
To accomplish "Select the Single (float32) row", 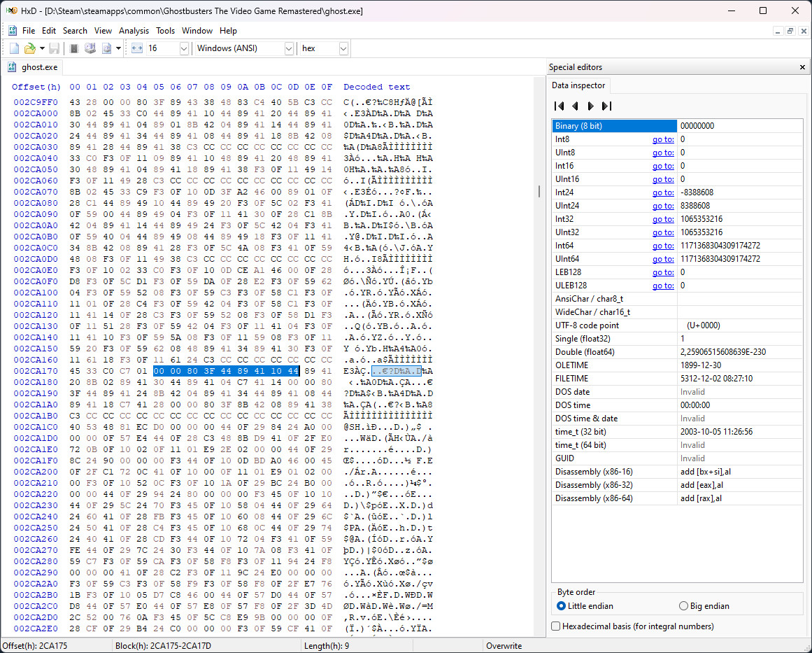I will point(677,339).
